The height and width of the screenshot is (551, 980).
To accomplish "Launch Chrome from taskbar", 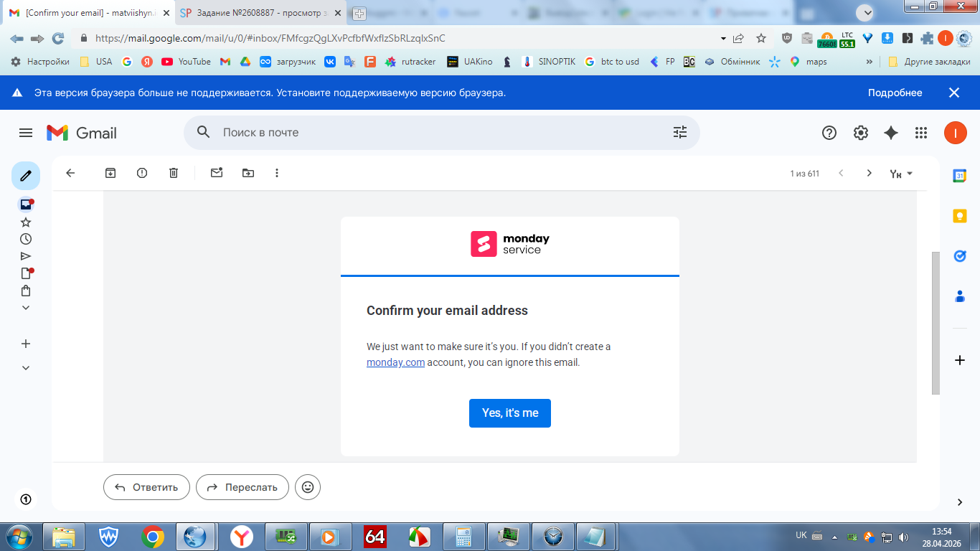I will (152, 536).
